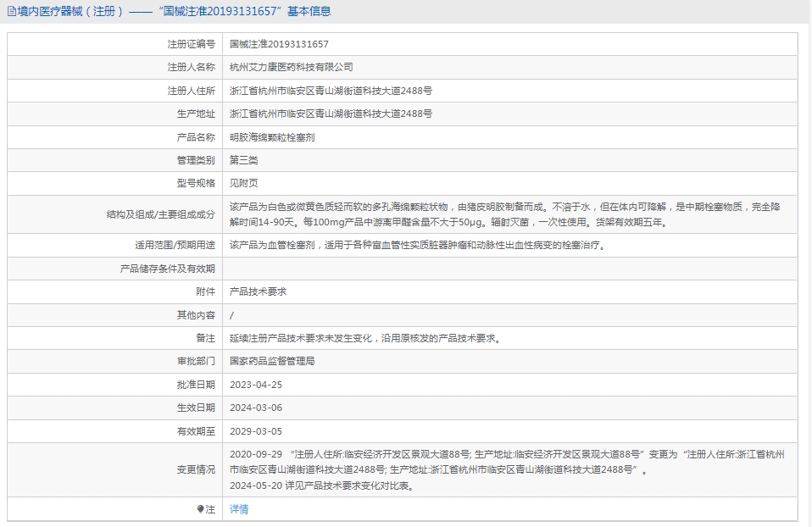The width and height of the screenshot is (812, 527).
Task: Click management category value 第三类
Action: click(243, 160)
